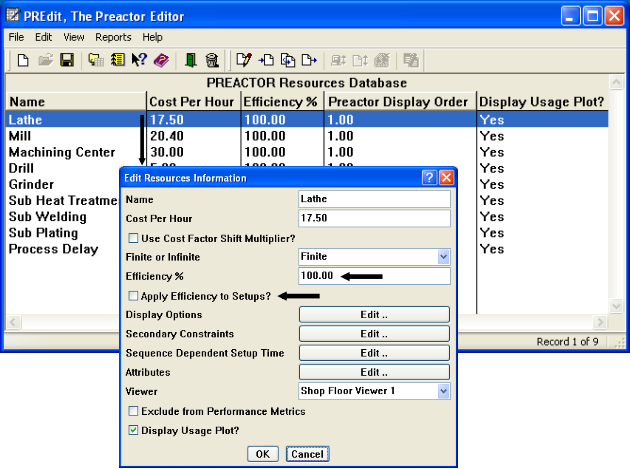Click the Cost Per Hour column header

194,102
